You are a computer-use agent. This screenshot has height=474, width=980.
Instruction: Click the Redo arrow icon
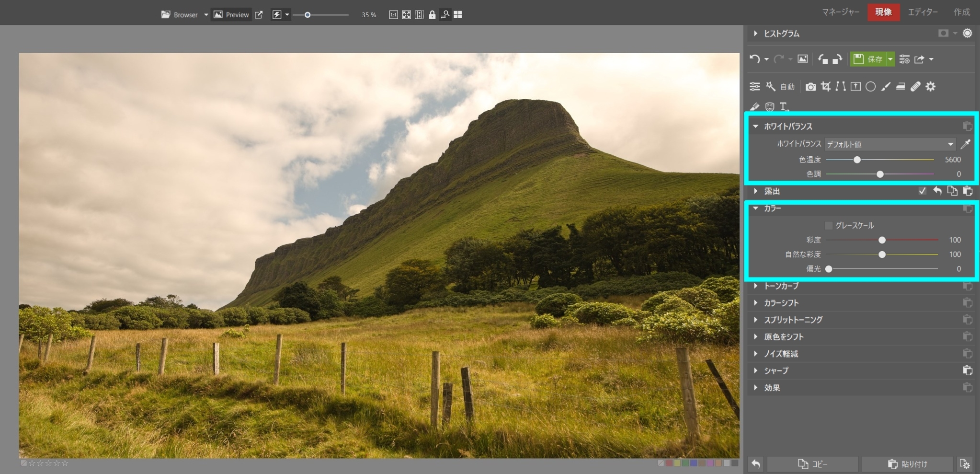tap(779, 59)
